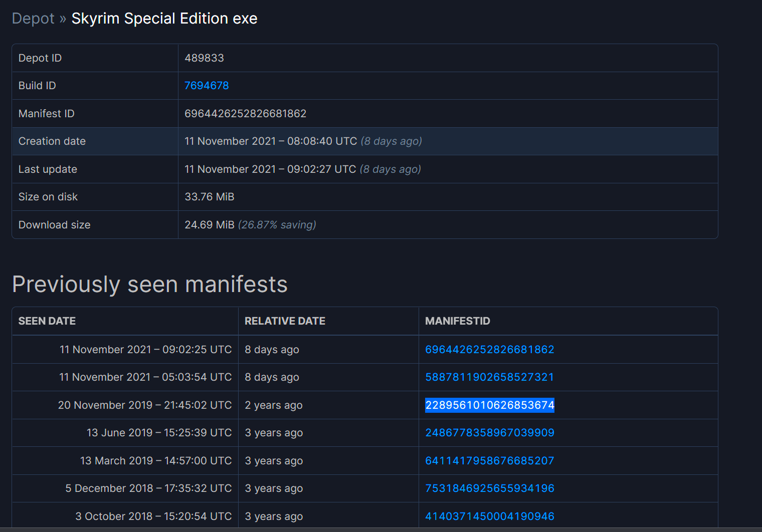Select seen date 11 November 2021 09:02:25 UTC
762x532 pixels.
(x=146, y=350)
